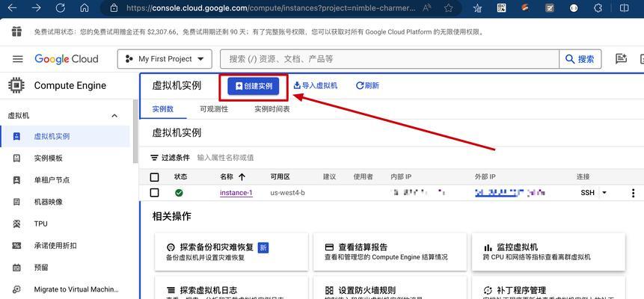Viewport: 644px width, 299px height.
Task: Click the 实例模板 sidebar icon
Action: [x=16, y=158]
